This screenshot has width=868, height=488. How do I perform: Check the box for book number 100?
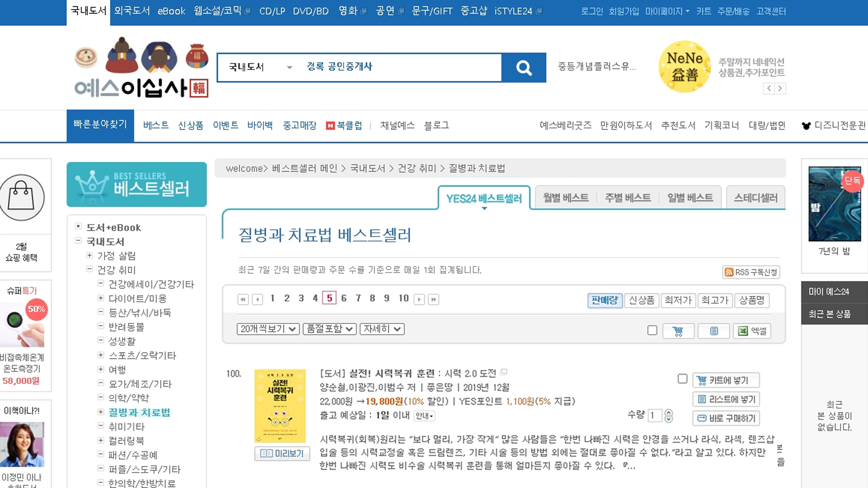pos(683,379)
